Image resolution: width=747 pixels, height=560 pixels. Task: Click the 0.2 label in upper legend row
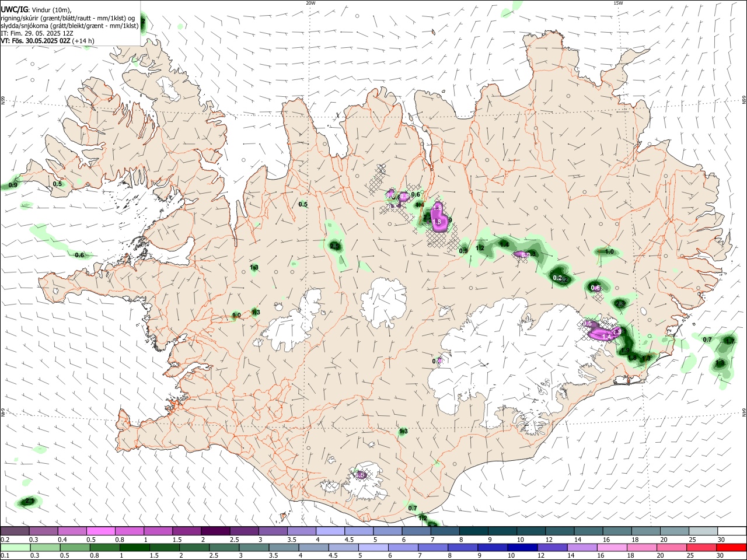pyautogui.click(x=5, y=540)
